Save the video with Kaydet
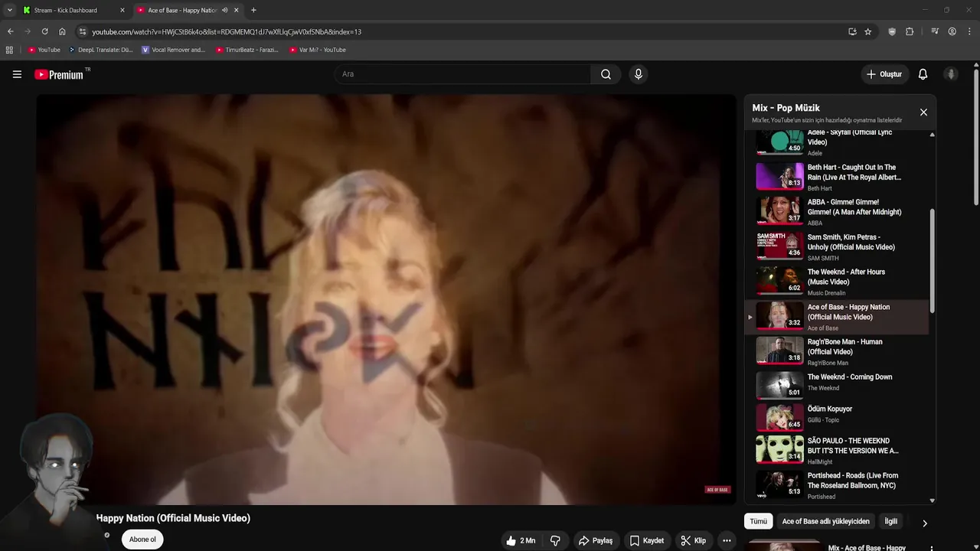This screenshot has height=551, width=980. click(x=647, y=540)
